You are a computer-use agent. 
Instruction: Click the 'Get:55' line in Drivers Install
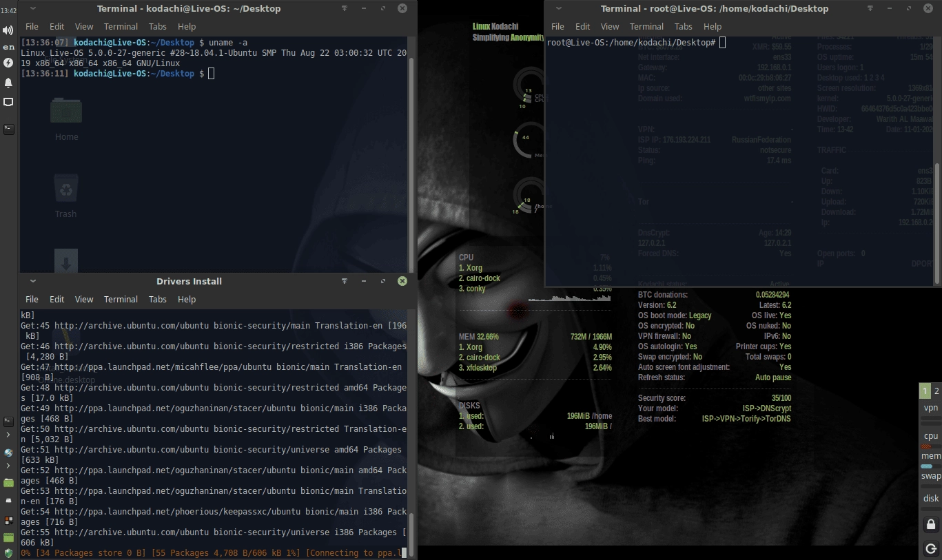click(x=214, y=537)
